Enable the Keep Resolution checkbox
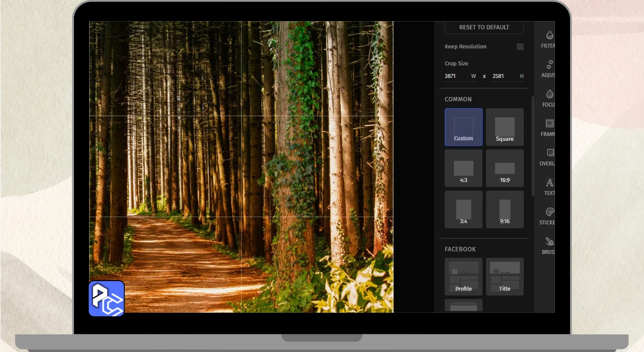Image resolution: width=644 pixels, height=352 pixels. pos(520,47)
